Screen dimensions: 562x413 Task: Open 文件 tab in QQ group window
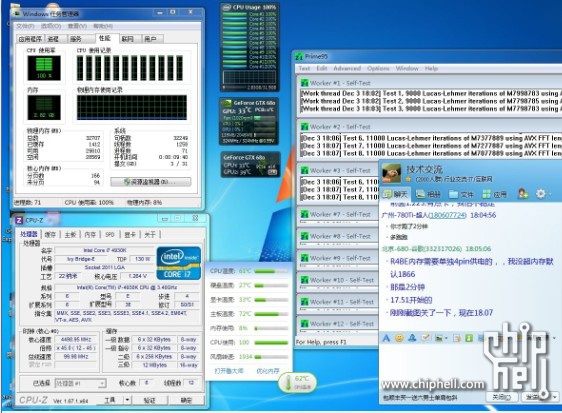pos(461,194)
